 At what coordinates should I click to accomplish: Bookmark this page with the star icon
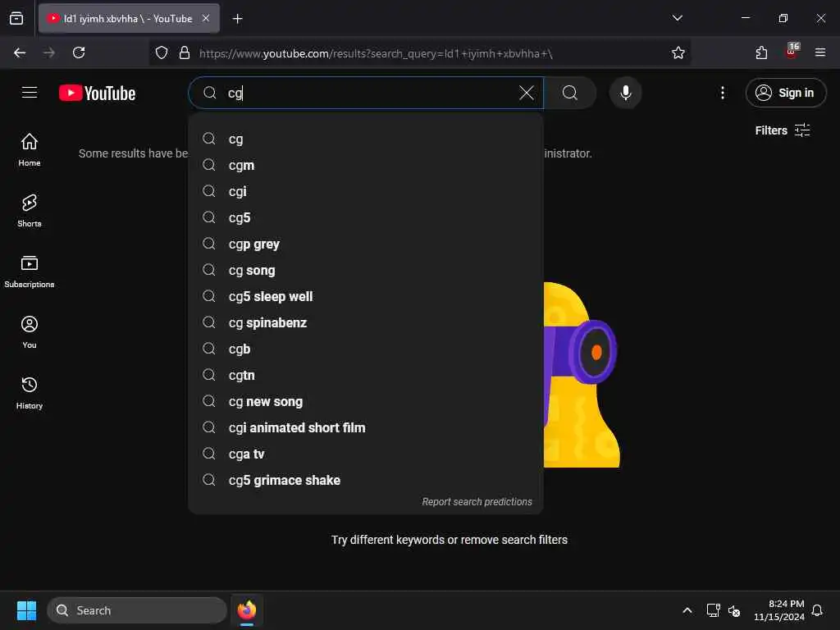tap(678, 52)
